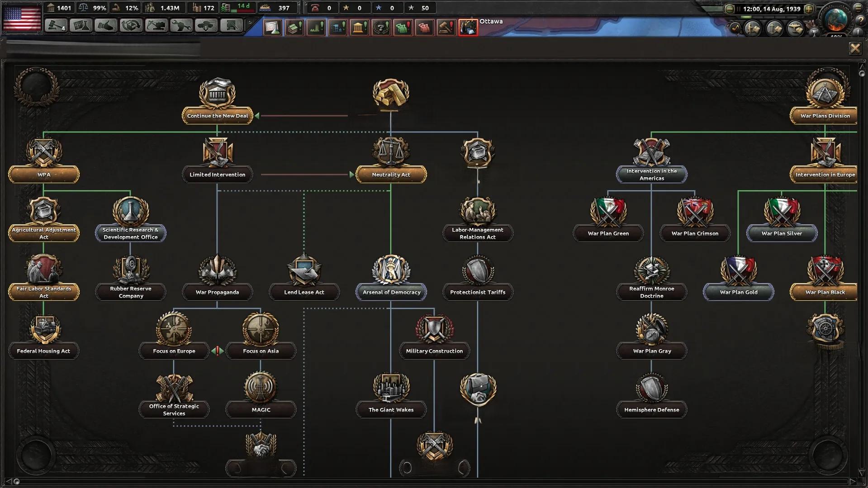Open the music player note icon
Viewport: 868px width, 488px height.
[x=735, y=28]
